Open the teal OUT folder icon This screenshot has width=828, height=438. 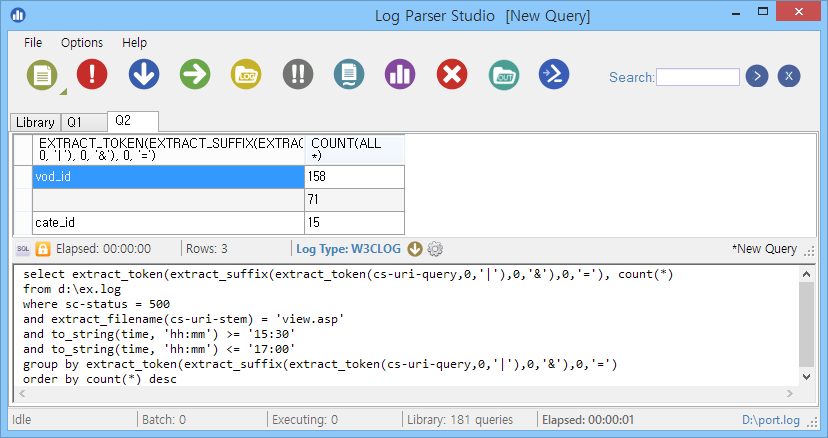tap(504, 75)
